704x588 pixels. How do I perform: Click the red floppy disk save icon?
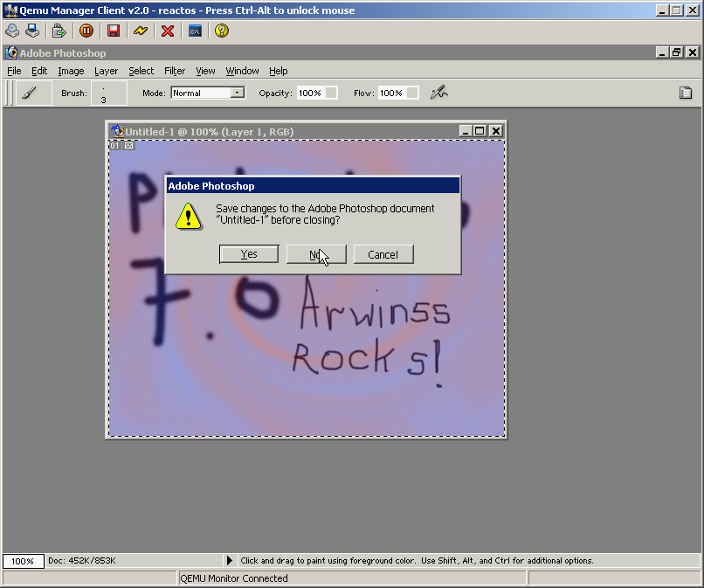pyautogui.click(x=114, y=31)
